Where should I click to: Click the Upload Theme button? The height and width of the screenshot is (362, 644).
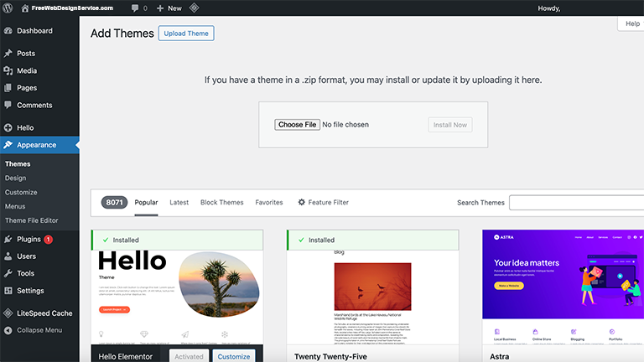click(x=186, y=34)
